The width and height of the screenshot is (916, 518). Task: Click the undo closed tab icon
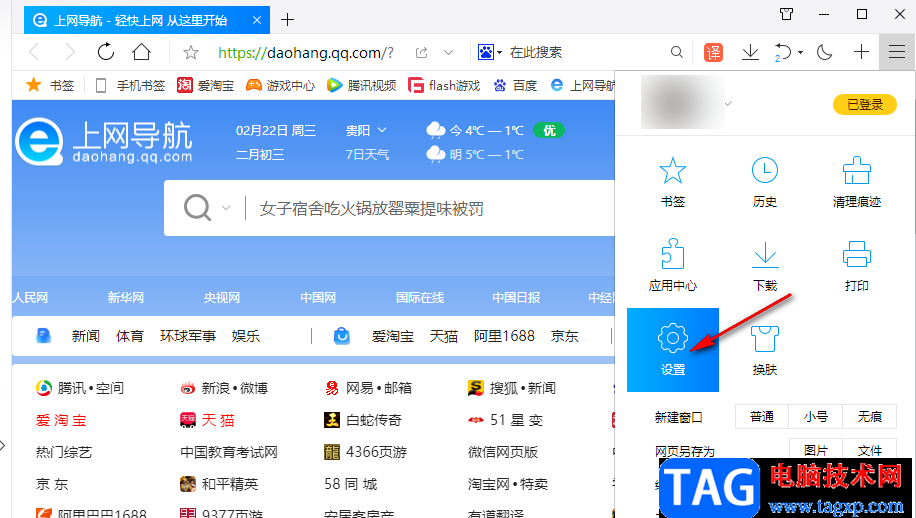click(783, 53)
